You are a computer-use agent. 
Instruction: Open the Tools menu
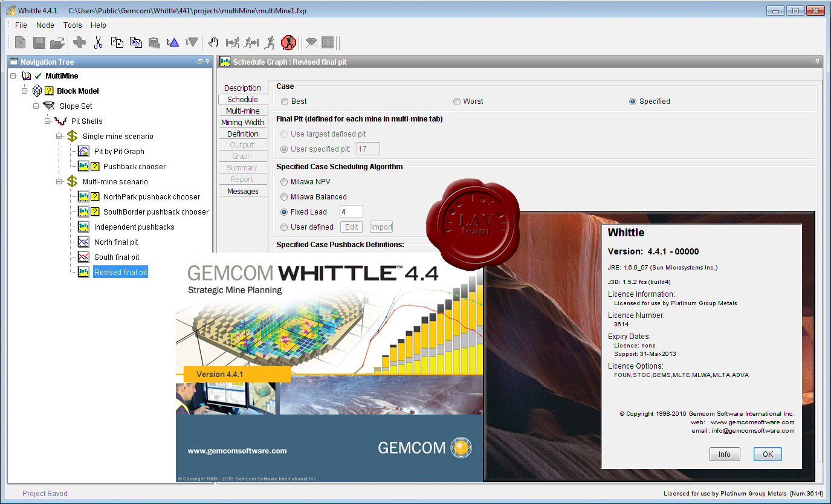tap(73, 25)
